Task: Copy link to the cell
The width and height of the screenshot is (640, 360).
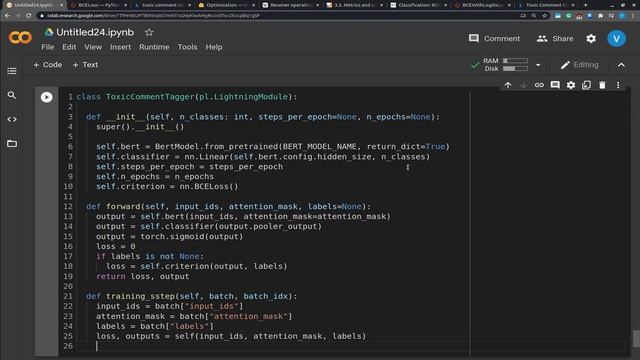Action: click(539, 85)
